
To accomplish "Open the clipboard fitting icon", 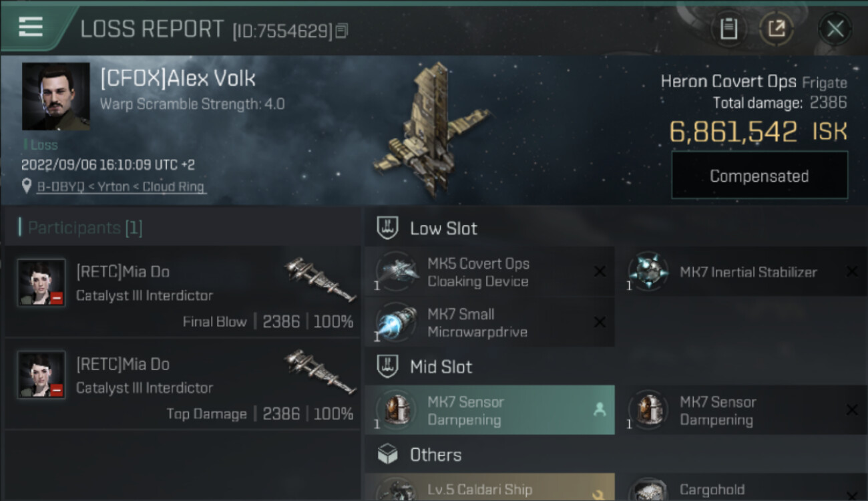I will click(x=728, y=29).
